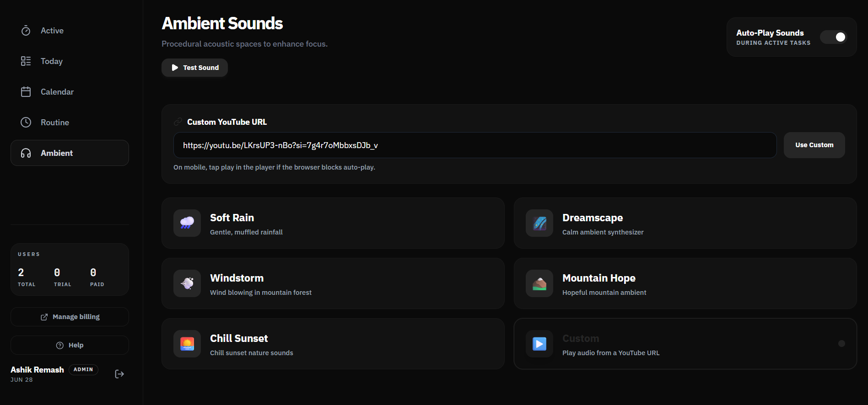
Task: Click the PAID users label
Action: coord(97,284)
